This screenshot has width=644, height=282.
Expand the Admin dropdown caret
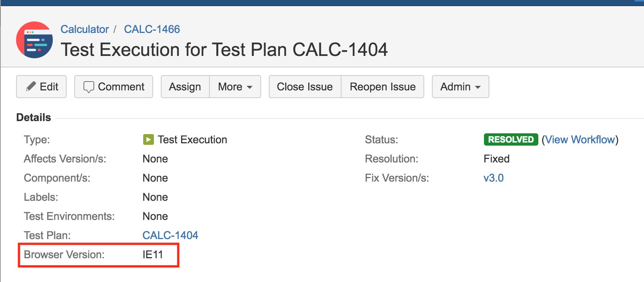[478, 87]
